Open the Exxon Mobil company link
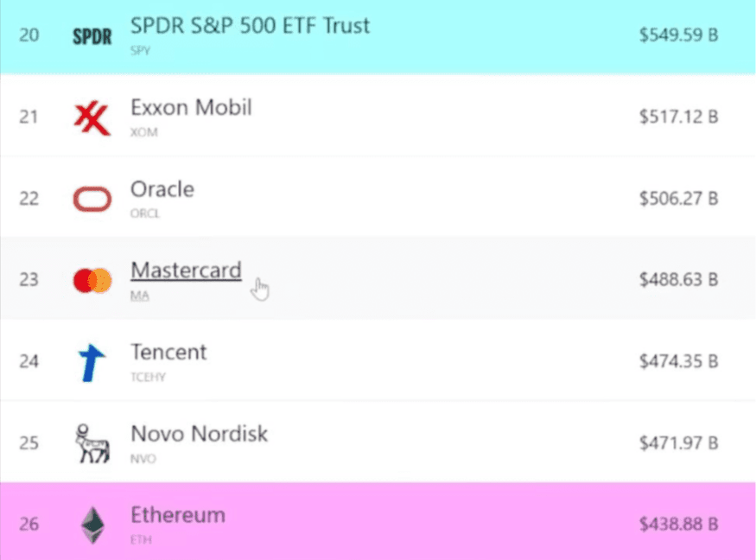 [191, 108]
